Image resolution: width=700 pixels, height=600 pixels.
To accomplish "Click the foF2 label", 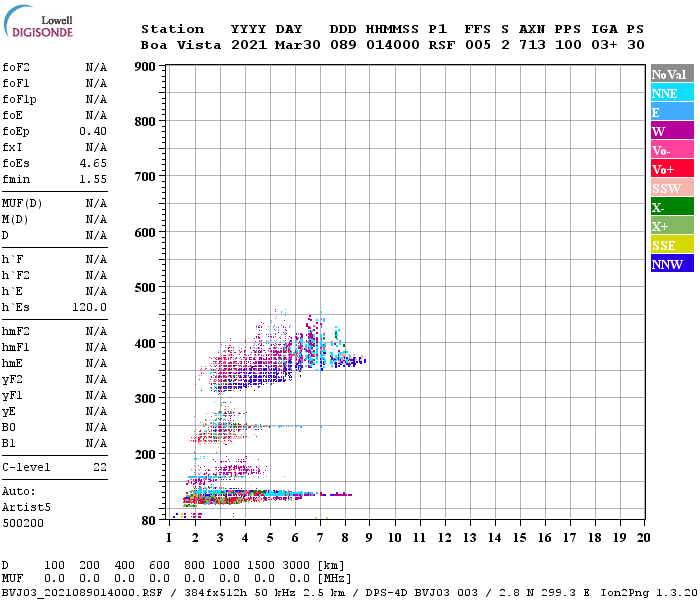I will 16,67.
